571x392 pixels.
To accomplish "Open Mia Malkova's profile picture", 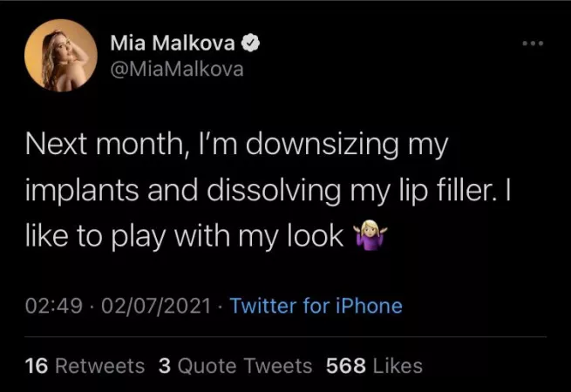I will [59, 54].
